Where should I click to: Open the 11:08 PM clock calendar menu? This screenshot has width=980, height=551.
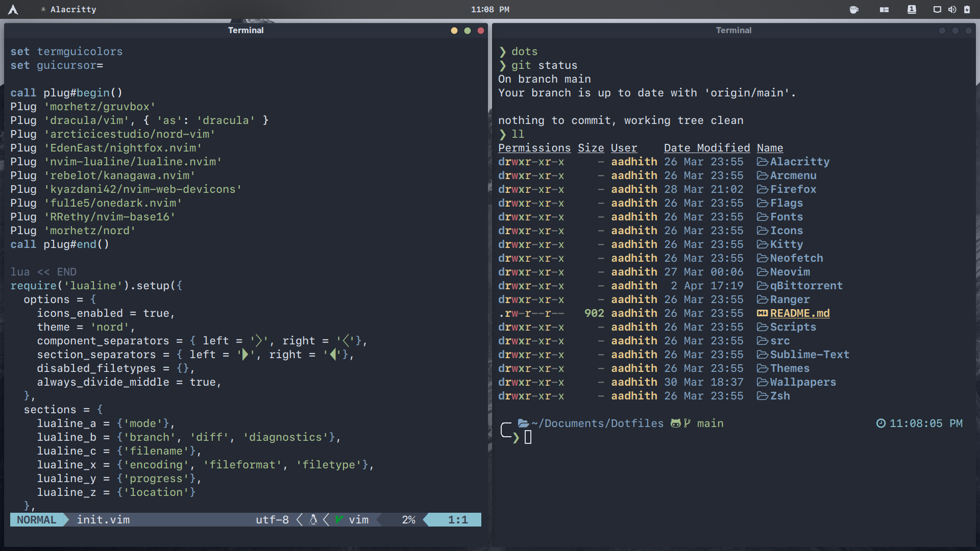[490, 9]
